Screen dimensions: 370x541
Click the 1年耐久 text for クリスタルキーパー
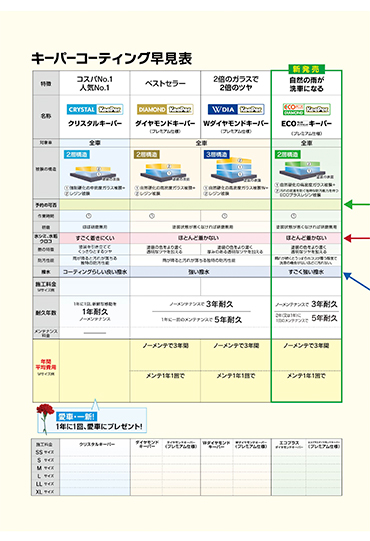[x=95, y=312]
